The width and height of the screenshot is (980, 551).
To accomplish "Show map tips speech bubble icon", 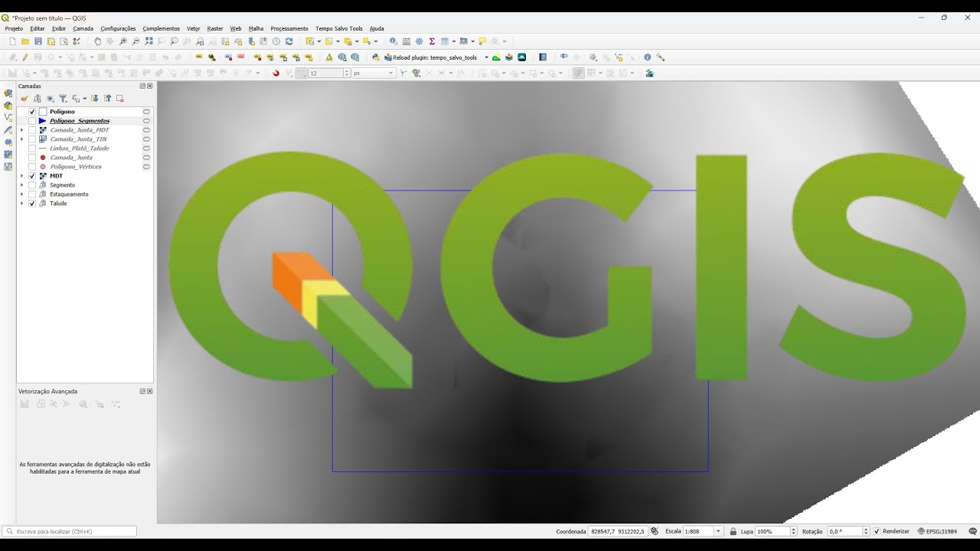I will pos(482,41).
